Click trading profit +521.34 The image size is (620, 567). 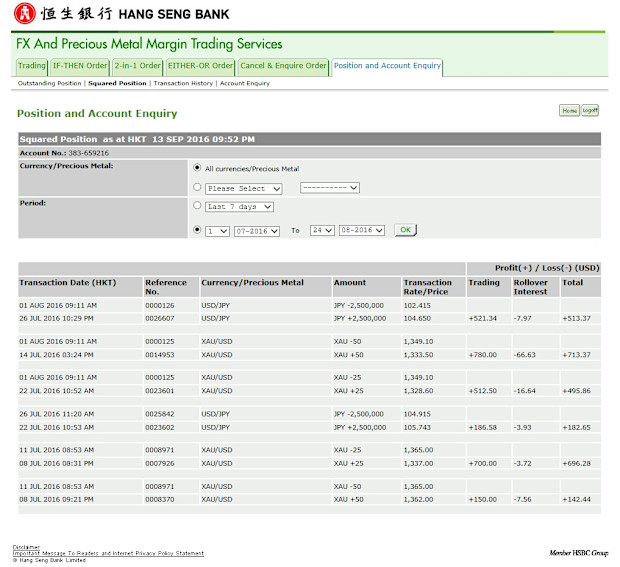482,319
